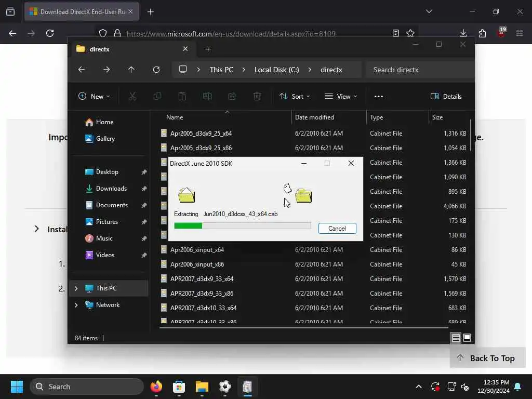Click the Share icon in Explorer toolbar
Viewport: 532px width, 399px height.
232,96
